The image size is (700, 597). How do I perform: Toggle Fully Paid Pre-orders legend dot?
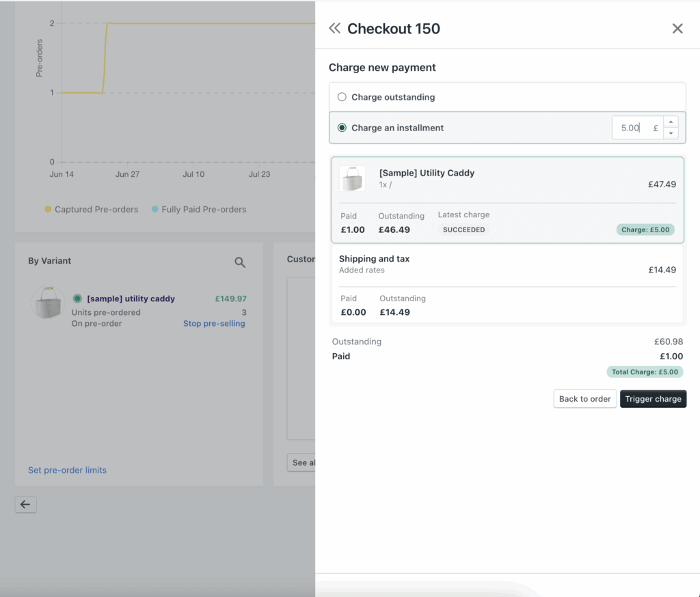pos(154,209)
